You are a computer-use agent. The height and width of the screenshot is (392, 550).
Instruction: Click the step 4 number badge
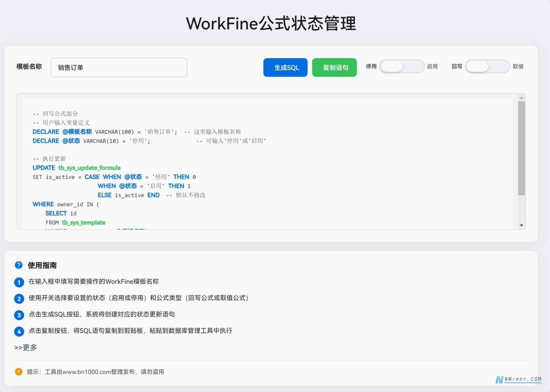tap(19, 332)
